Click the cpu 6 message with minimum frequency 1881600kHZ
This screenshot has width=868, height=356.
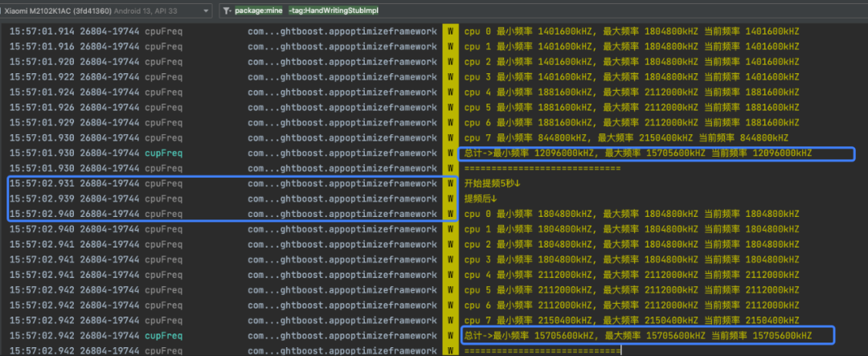point(632,122)
